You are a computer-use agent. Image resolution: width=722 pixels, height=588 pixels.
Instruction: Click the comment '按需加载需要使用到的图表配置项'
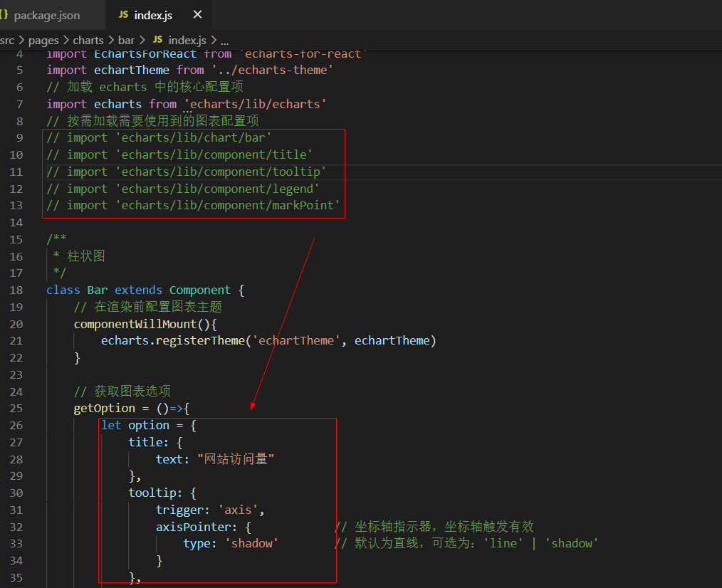click(163, 121)
